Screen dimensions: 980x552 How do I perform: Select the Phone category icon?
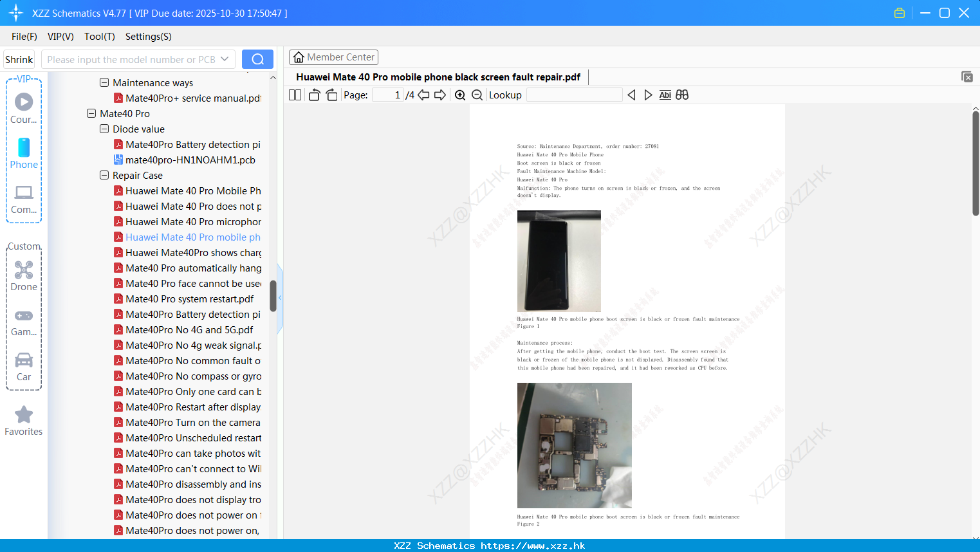[24, 153]
